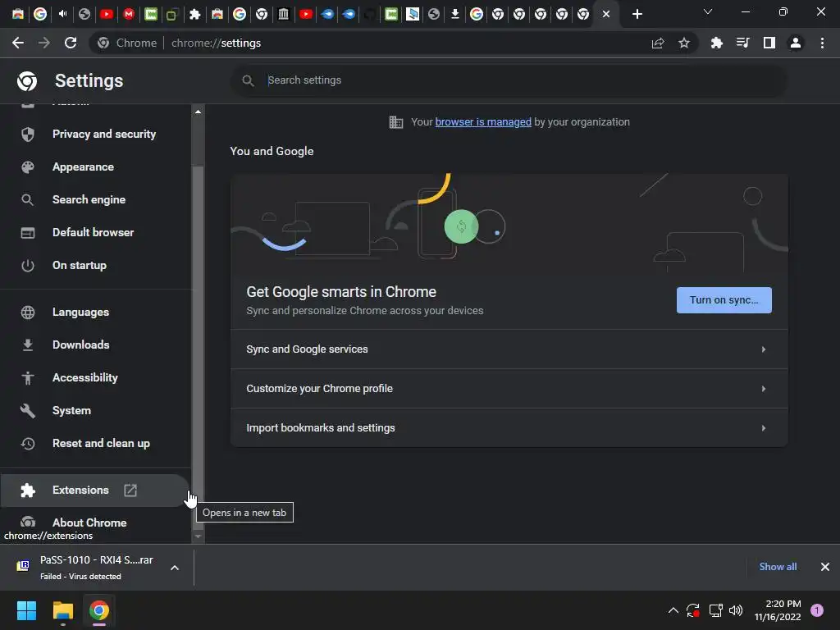The image size is (840, 630).
Task: Click the volume speaker tray icon
Action: click(x=736, y=610)
